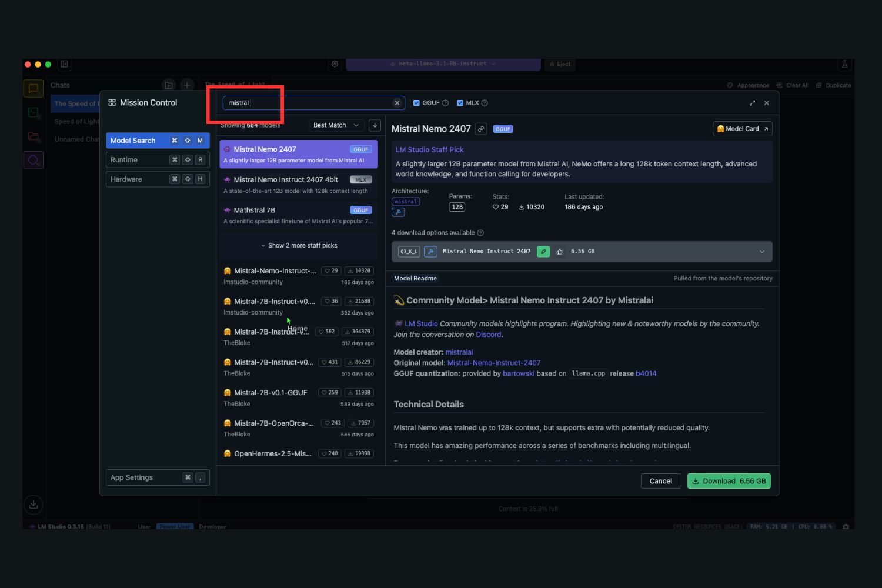Viewport: 882px width, 588px height.
Task: Open the mistralai model creator link
Action: 459,352
